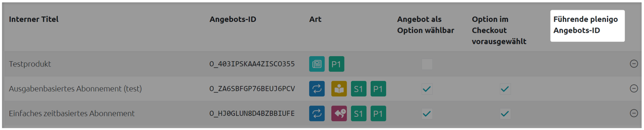The width and height of the screenshot is (644, 130).
Task: Remove Testprodukt with its minus icon
Action: click(x=634, y=64)
